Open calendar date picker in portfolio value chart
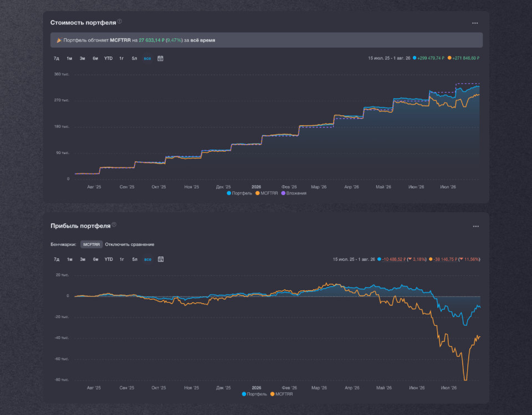This screenshot has width=532, height=415. coord(161,58)
